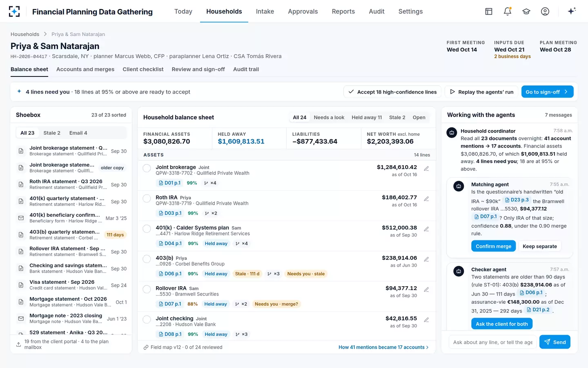Open source chip D06 p.1 on 403(b) row
The width and height of the screenshot is (588, 368).
[169, 274]
